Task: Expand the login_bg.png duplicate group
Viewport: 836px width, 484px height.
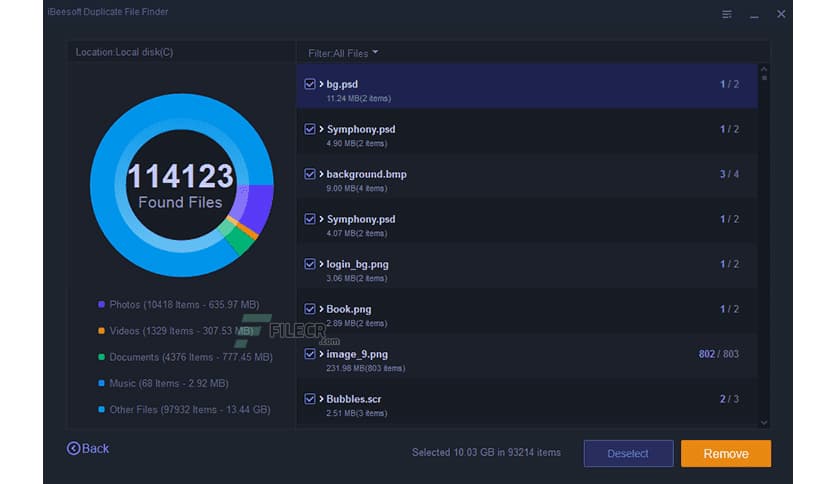Action: [321, 264]
